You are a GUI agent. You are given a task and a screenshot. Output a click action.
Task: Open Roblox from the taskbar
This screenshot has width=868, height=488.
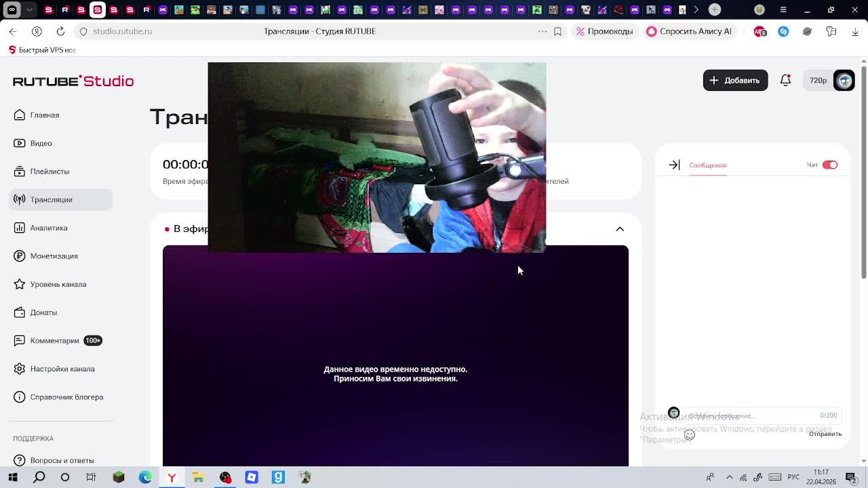click(252, 477)
